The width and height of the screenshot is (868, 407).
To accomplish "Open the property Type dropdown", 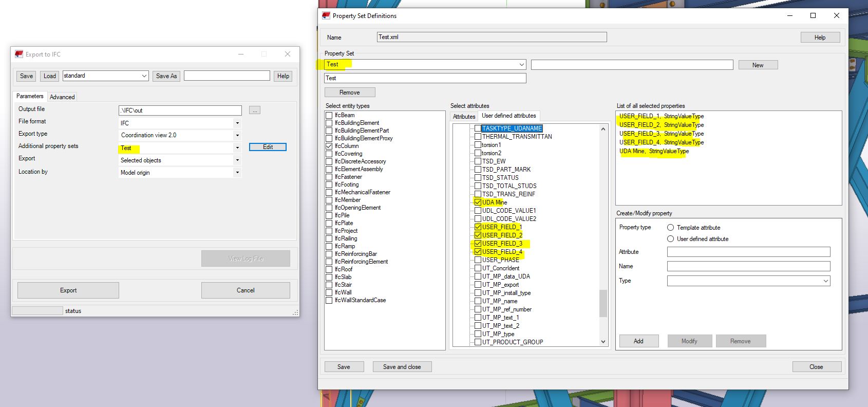I will click(825, 281).
